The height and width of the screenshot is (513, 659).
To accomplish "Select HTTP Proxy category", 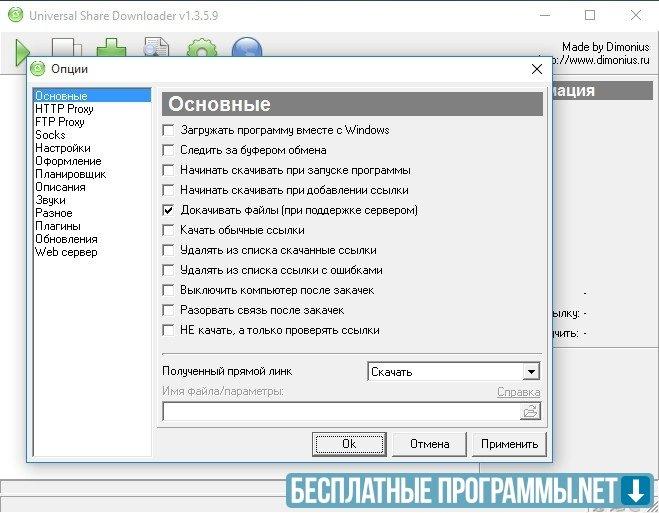I will click(64, 109).
